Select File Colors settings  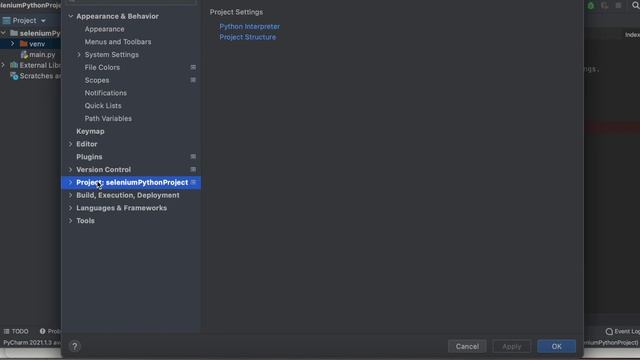(x=102, y=67)
